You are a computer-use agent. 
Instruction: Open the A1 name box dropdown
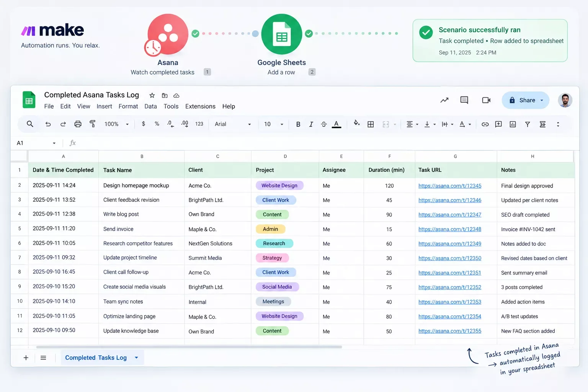coord(54,143)
